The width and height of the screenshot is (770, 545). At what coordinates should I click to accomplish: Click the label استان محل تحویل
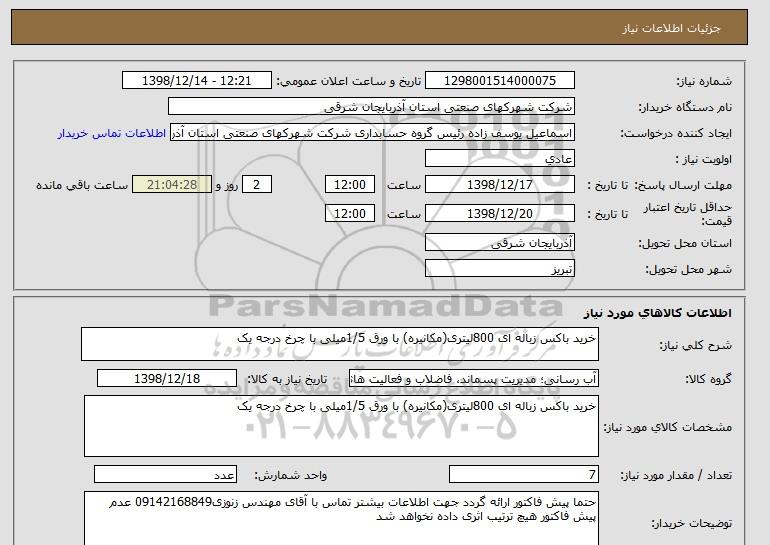click(x=685, y=244)
